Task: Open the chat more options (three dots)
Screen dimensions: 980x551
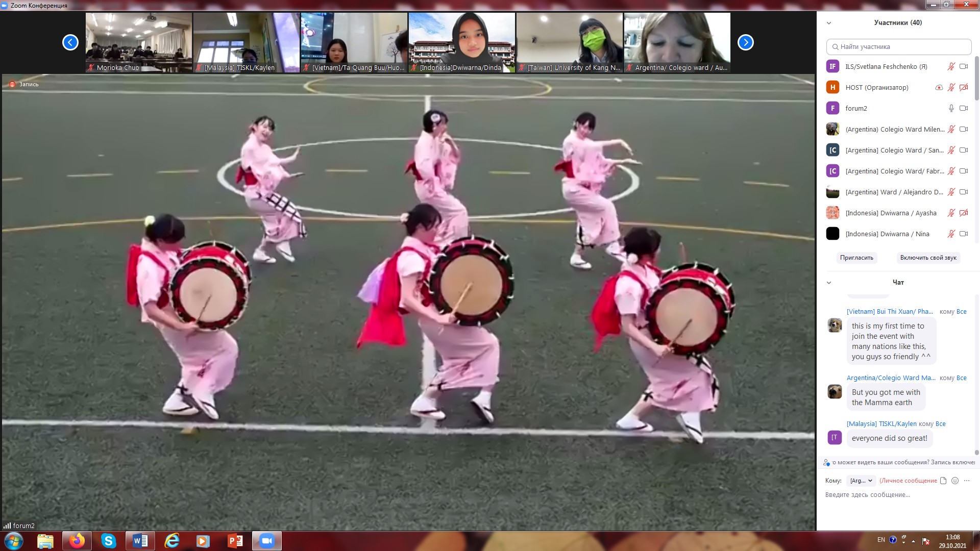Action: 967,481
